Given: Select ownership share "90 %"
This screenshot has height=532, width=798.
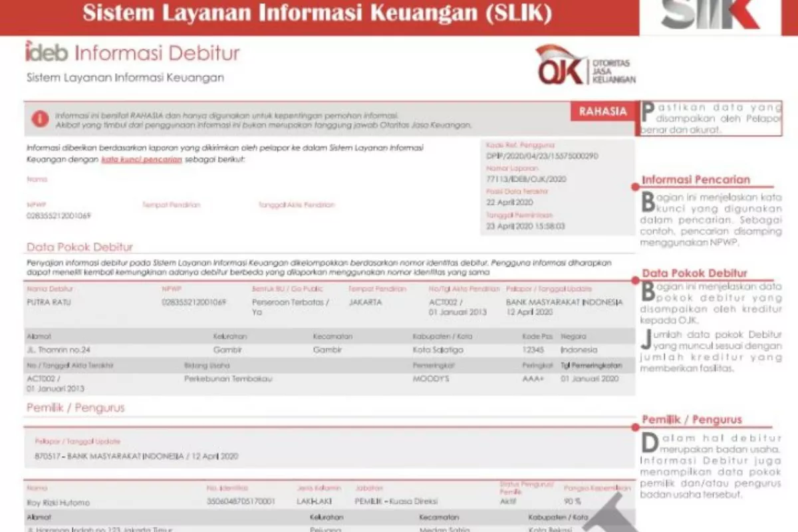Looking at the screenshot, I should [573, 501].
